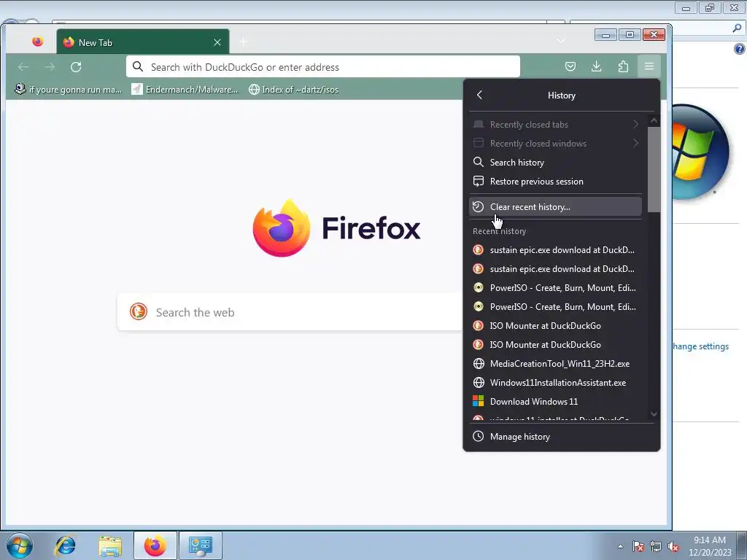Open first 'sustain epic.exe download' history entry
747x560 pixels.
pyautogui.click(x=555, y=250)
